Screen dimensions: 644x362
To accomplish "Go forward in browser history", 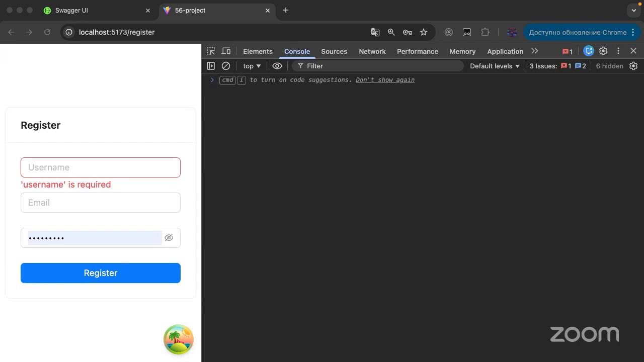I will coord(29,32).
